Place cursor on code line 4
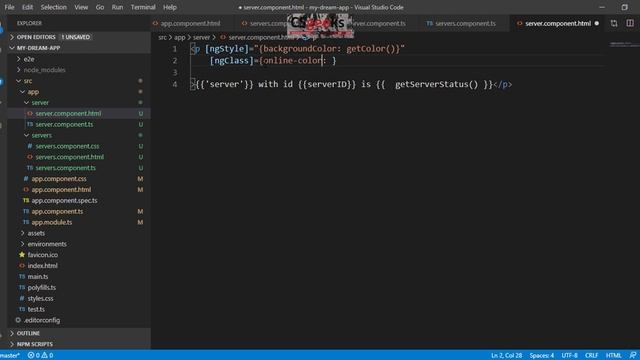This screenshot has height=360, width=640. click(351, 84)
